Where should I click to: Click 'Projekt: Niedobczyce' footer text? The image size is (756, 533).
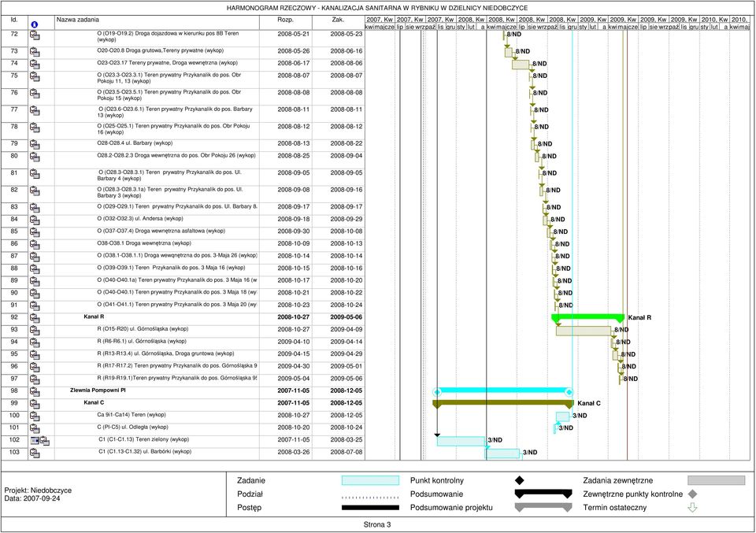(x=38, y=490)
